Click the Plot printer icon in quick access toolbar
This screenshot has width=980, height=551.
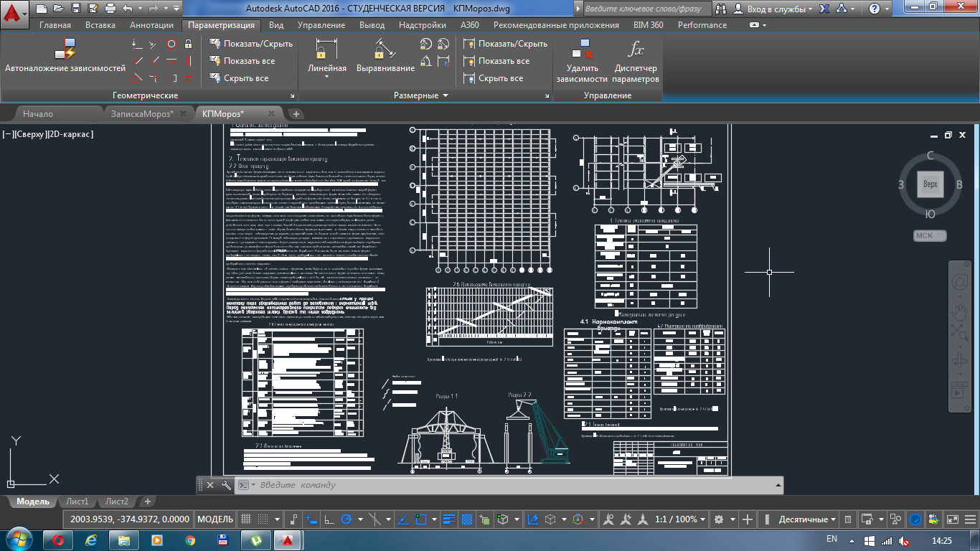[111, 9]
